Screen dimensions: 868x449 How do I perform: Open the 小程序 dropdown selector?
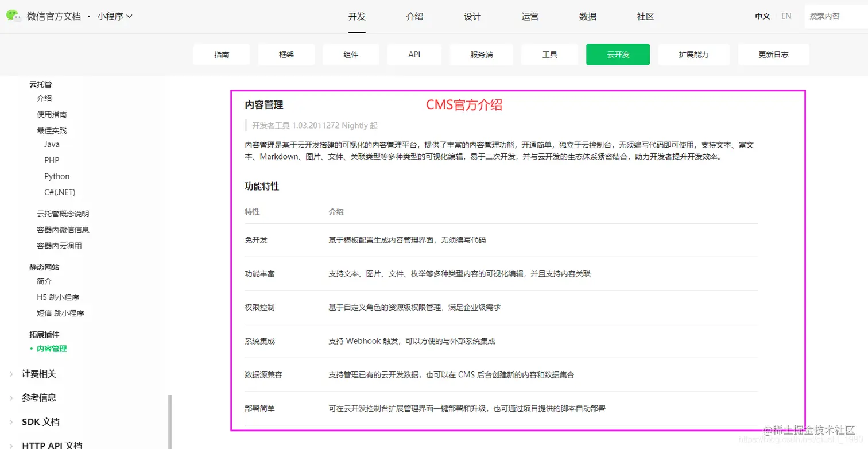[115, 17]
